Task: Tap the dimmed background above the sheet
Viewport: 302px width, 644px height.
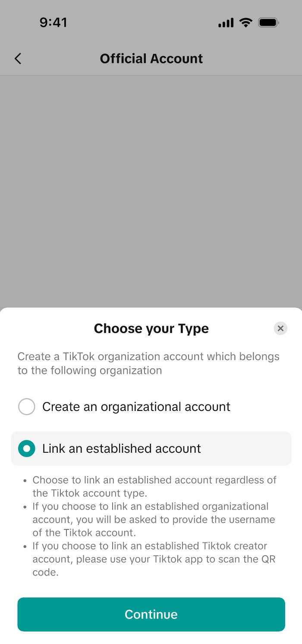Action: [x=151, y=190]
